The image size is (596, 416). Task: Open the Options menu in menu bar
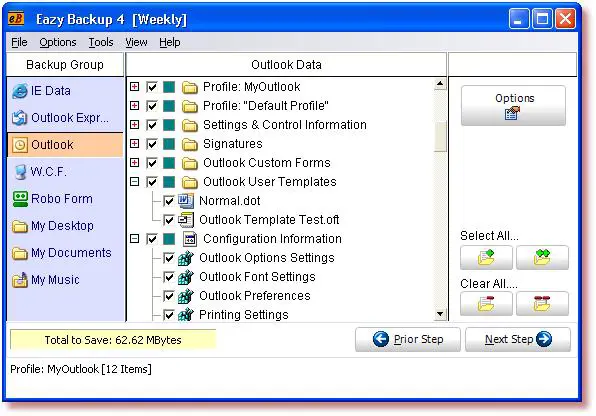pos(58,42)
